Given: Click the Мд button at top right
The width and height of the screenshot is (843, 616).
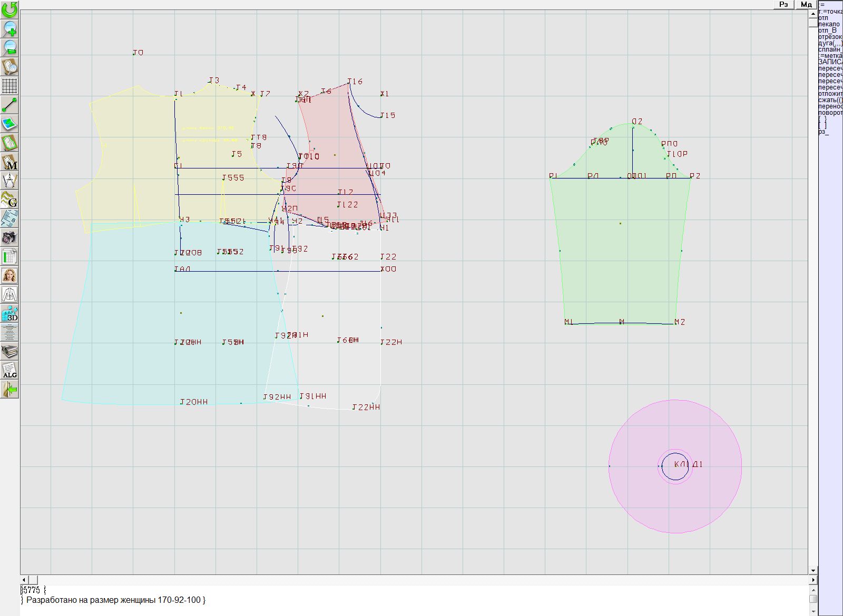Looking at the screenshot, I should tap(806, 4).
